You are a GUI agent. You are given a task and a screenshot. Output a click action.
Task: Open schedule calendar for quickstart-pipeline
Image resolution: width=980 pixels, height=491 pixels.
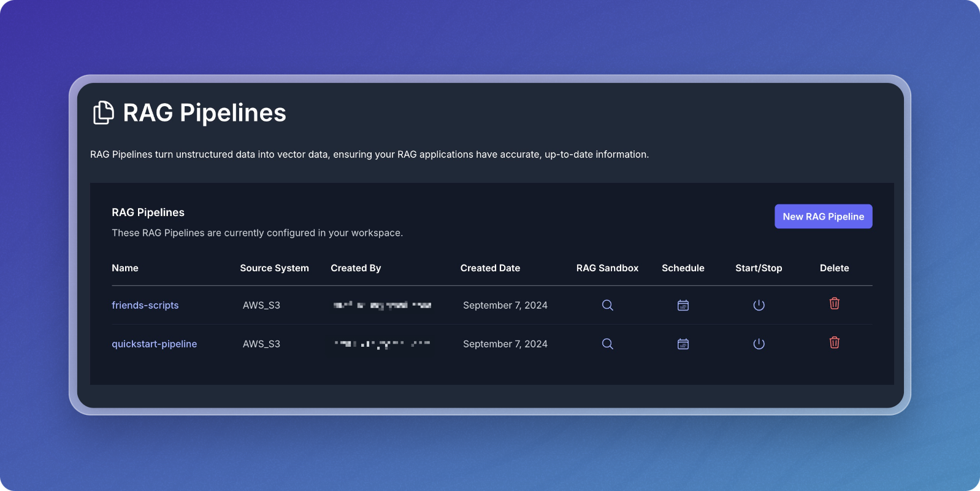683,344
